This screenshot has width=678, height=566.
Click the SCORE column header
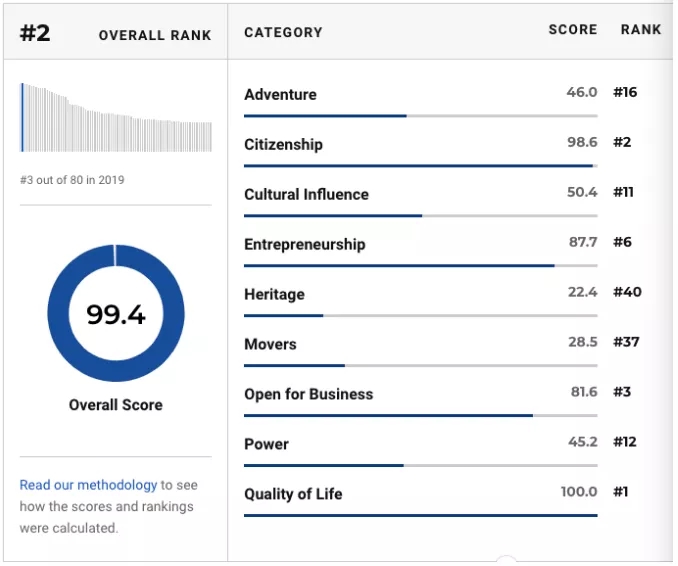[573, 29]
